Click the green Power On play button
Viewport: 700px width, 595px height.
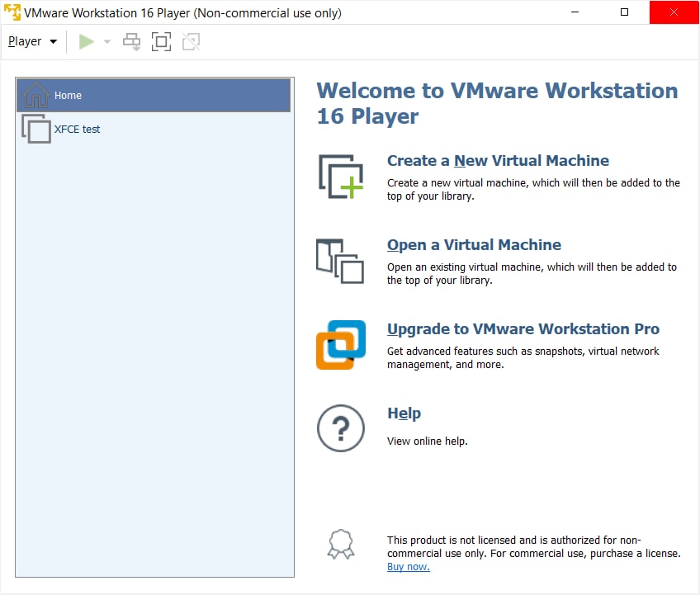coord(87,41)
